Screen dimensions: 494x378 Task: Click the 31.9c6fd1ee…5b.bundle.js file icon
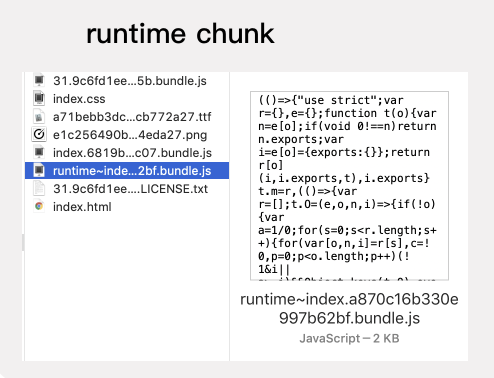(39, 80)
